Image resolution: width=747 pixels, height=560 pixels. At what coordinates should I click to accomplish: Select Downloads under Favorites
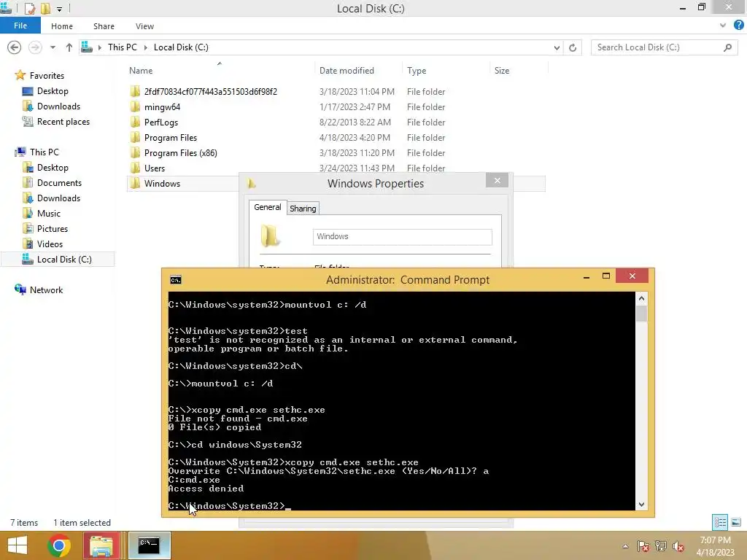pos(58,106)
